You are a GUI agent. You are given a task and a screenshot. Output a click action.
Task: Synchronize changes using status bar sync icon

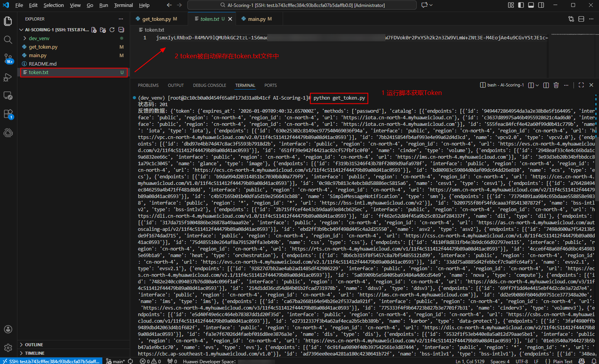point(131,361)
